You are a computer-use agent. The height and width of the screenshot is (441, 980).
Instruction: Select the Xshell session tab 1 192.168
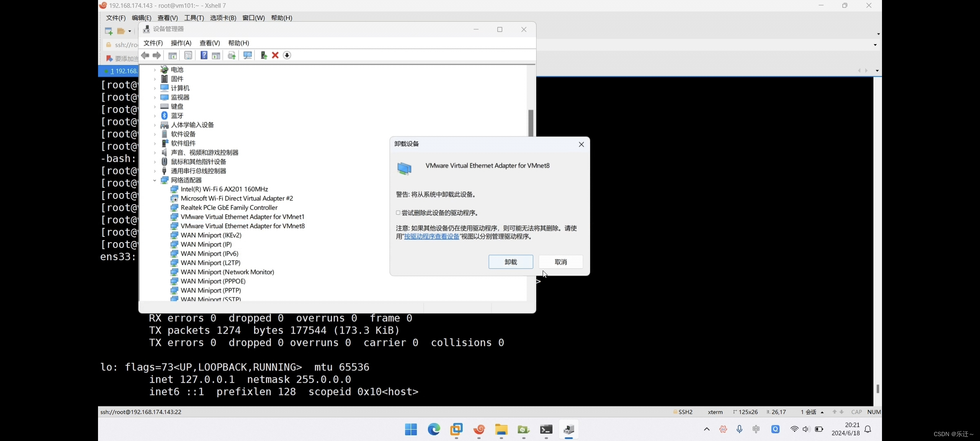[x=118, y=71]
